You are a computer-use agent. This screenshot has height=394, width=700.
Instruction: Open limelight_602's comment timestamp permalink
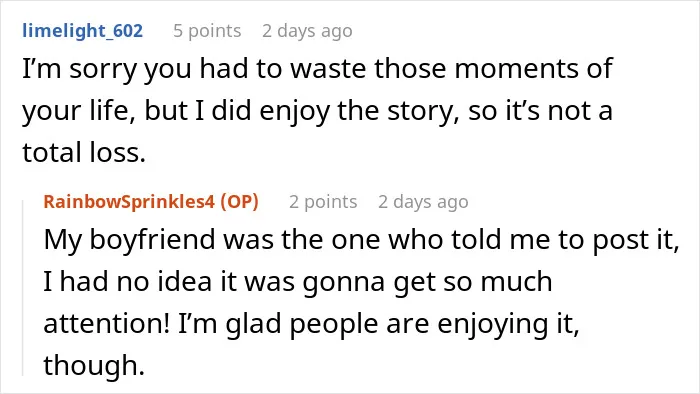(307, 31)
